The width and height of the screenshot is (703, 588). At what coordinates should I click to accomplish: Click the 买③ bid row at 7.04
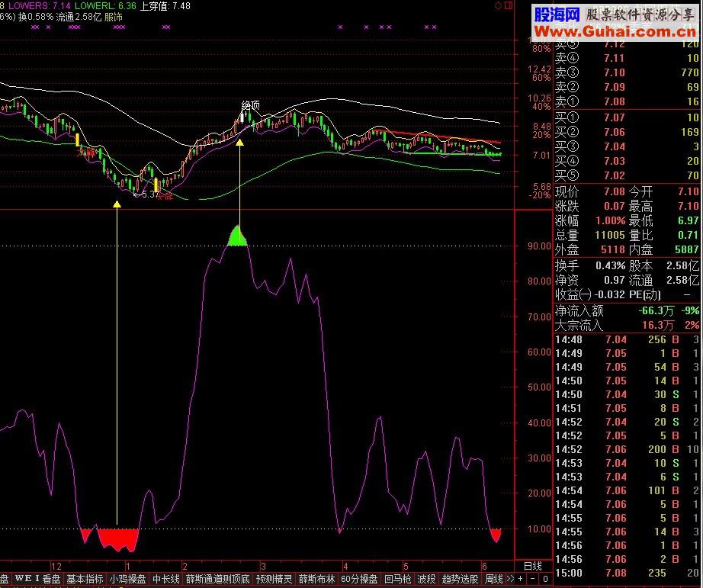(x=627, y=146)
